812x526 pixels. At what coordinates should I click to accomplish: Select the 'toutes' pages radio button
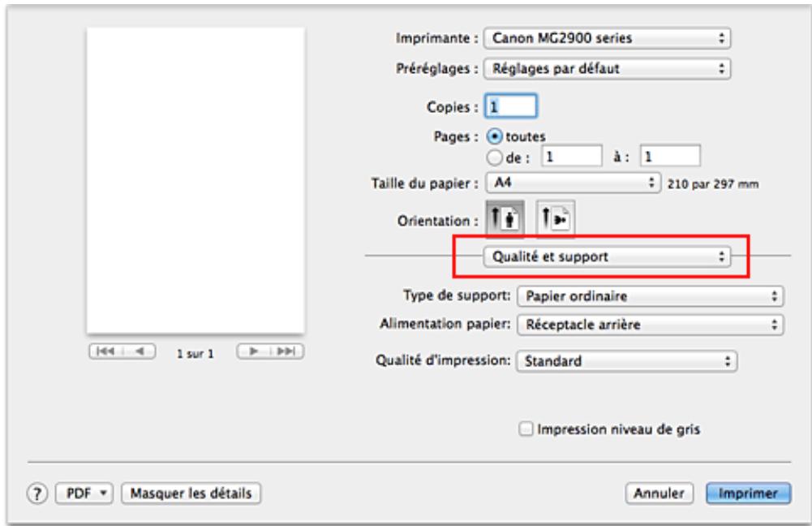coord(495,137)
